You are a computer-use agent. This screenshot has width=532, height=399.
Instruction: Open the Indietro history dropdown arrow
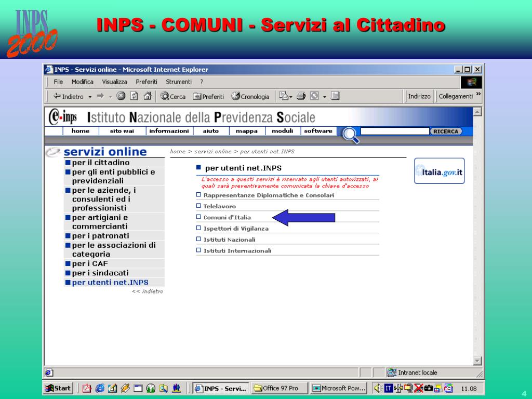[x=90, y=97]
